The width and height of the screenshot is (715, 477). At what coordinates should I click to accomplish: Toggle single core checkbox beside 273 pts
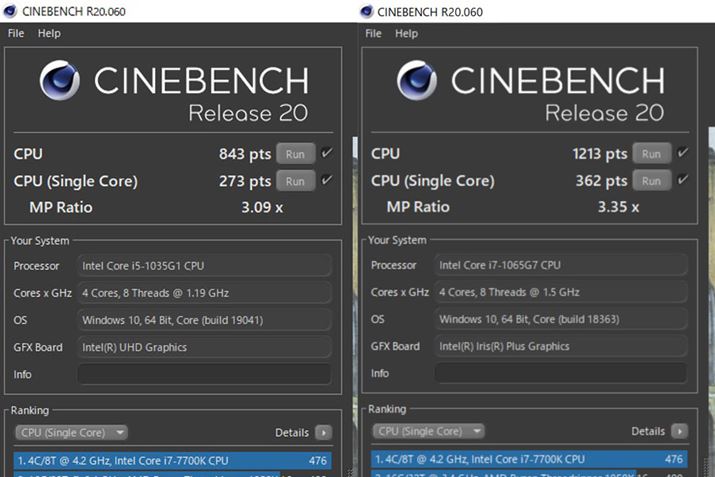(x=326, y=180)
